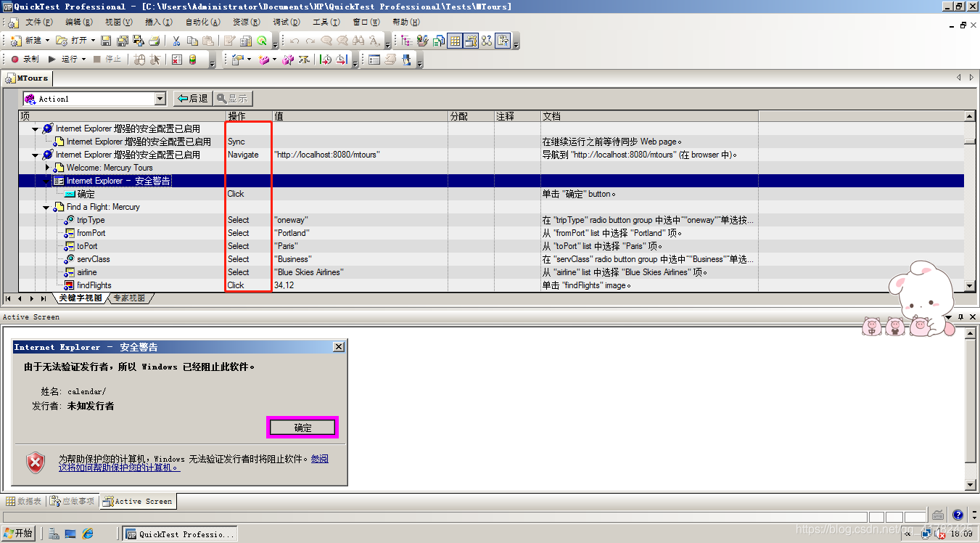Switch to the 应做事项 tab
The height and width of the screenshot is (543, 980).
pos(73,501)
